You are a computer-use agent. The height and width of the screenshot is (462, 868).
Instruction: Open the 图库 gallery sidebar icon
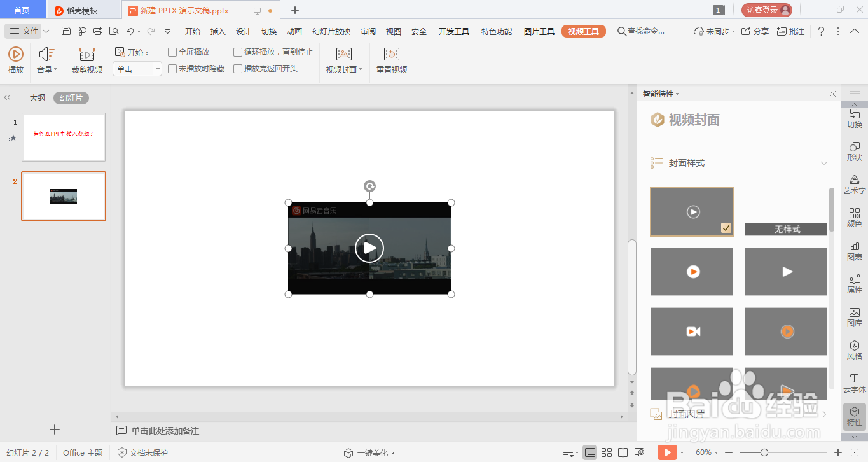click(x=855, y=317)
